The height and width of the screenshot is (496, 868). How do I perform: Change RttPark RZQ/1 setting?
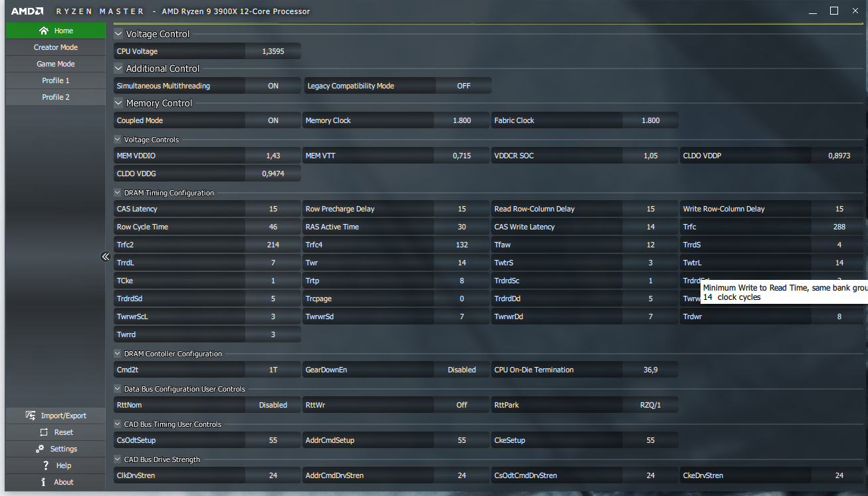(x=651, y=405)
